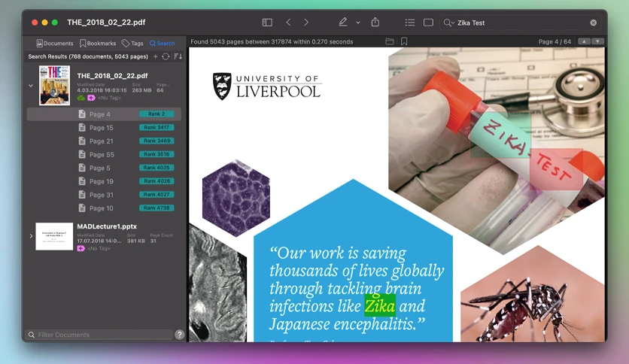This screenshot has height=364, width=629.
Task: Click MADLecture1.pptx slide thumbnail
Action: [54, 236]
